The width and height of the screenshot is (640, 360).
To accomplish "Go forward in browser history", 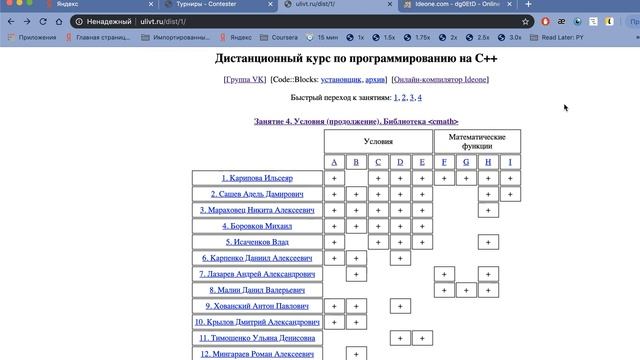I will pyautogui.click(x=27, y=22).
